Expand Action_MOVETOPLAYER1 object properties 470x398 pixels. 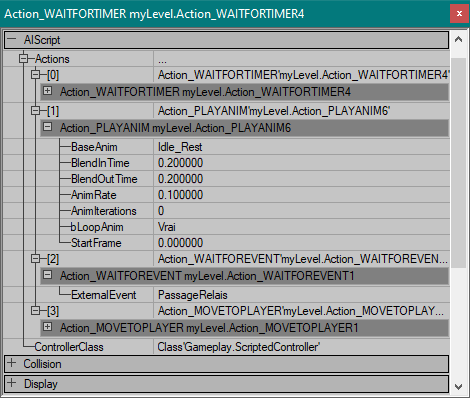[48, 327]
